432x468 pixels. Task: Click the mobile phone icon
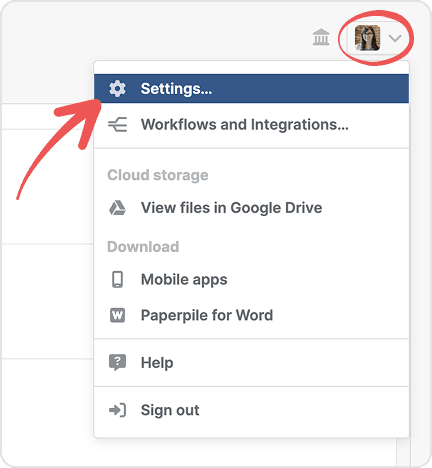coord(117,279)
